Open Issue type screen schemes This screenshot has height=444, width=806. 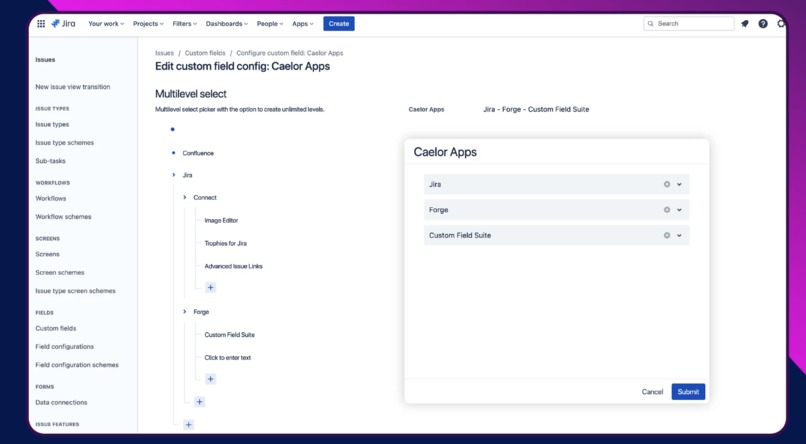pyautogui.click(x=75, y=291)
